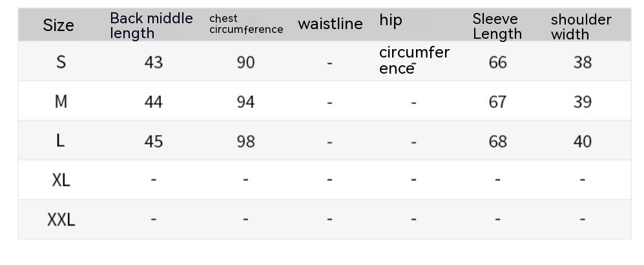Select the XXL size row label
The image size is (644, 265).
click(x=61, y=220)
